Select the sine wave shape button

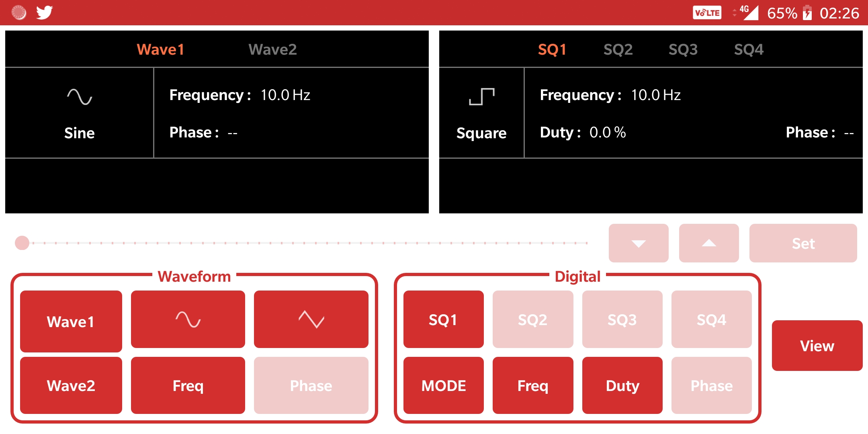pyautogui.click(x=188, y=319)
